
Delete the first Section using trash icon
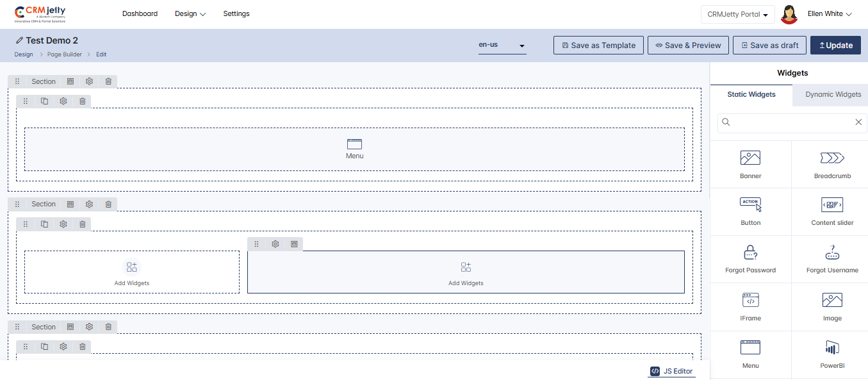tap(108, 81)
